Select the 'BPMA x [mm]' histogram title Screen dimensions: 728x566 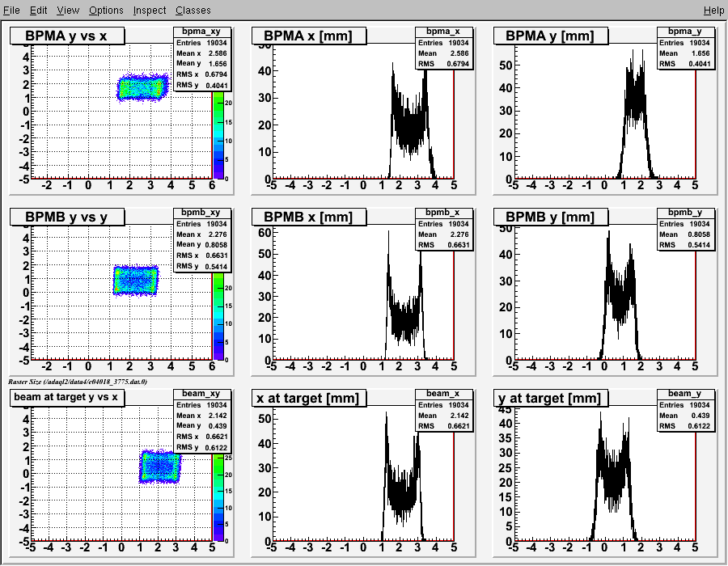click(308, 36)
